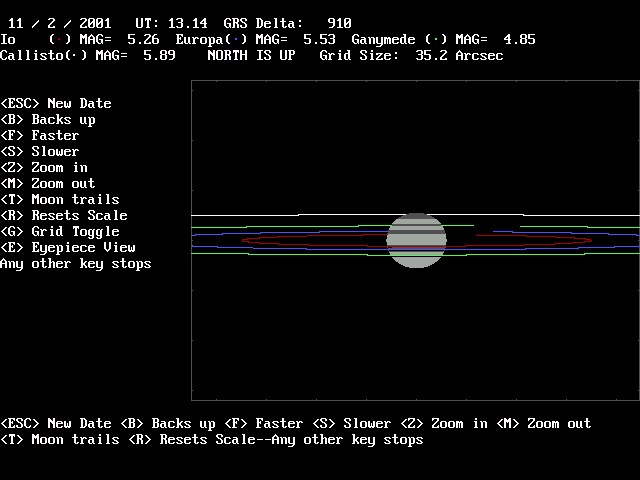Enable <T> Moon trails in the left menu

click(x=60, y=199)
